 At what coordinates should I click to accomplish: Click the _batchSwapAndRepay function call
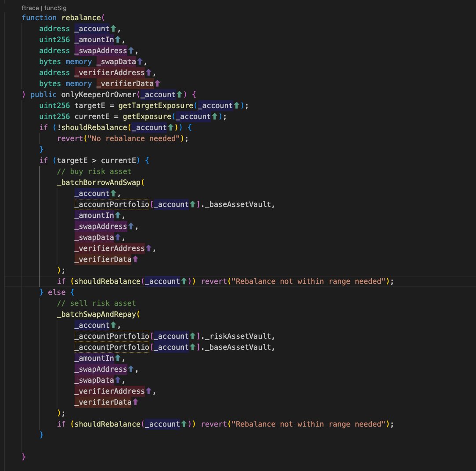pyautogui.click(x=97, y=314)
